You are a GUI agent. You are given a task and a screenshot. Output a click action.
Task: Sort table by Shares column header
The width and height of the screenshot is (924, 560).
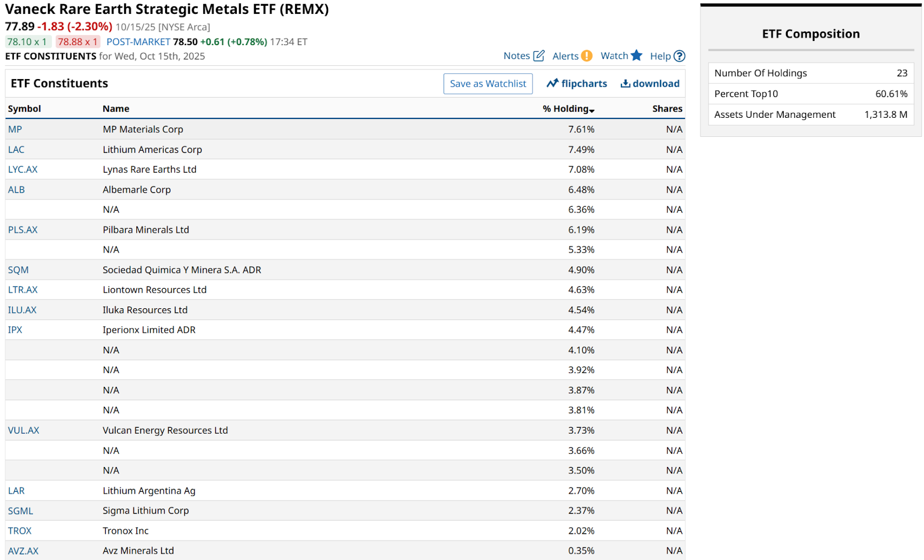point(668,109)
